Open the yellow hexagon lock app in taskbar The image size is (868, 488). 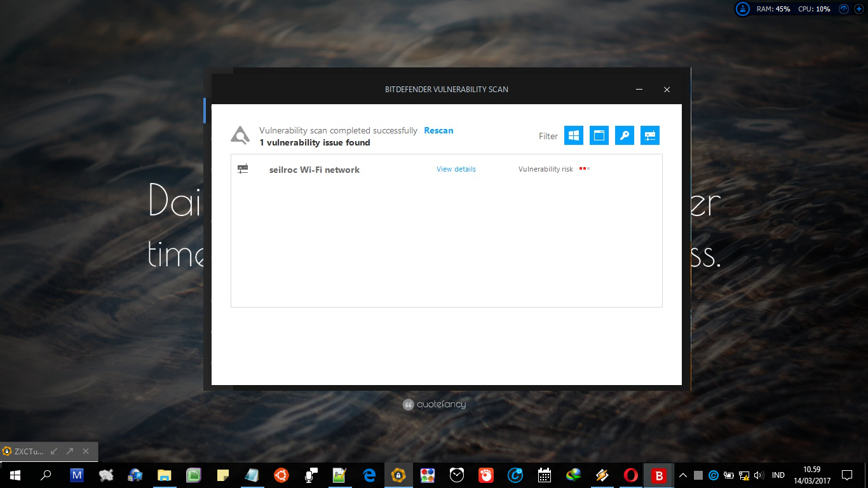(398, 475)
